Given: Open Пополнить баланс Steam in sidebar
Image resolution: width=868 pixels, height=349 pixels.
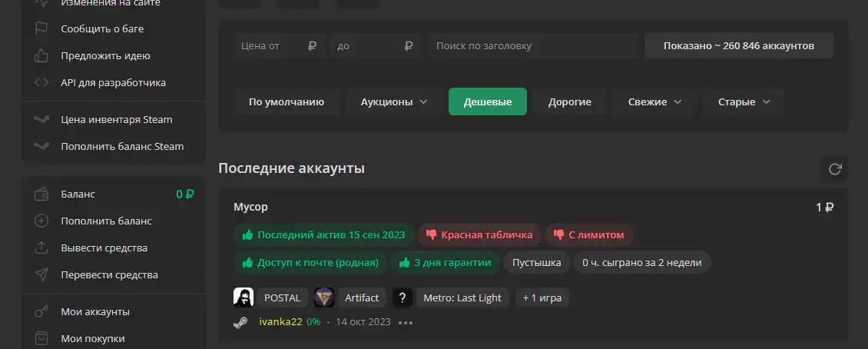Looking at the screenshot, I should (122, 146).
